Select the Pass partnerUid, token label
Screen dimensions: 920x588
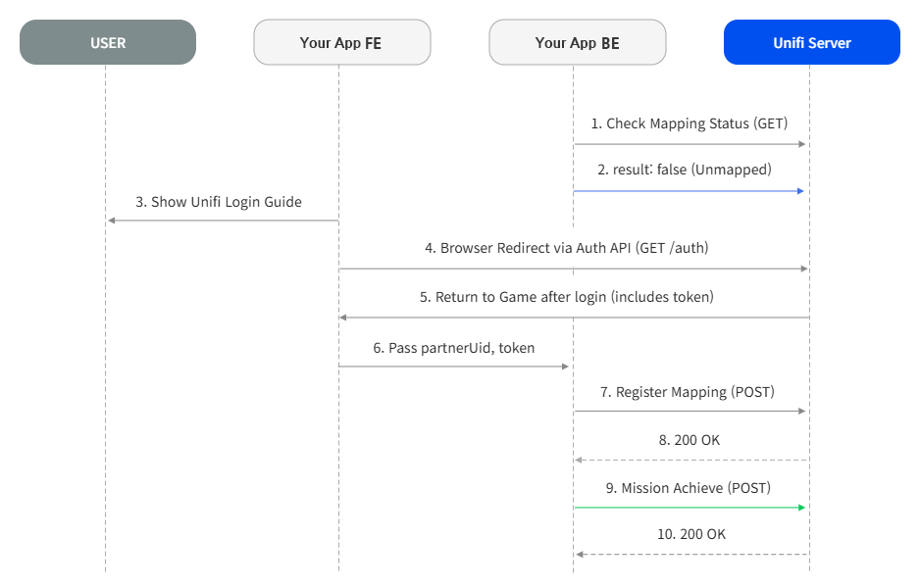point(453,348)
